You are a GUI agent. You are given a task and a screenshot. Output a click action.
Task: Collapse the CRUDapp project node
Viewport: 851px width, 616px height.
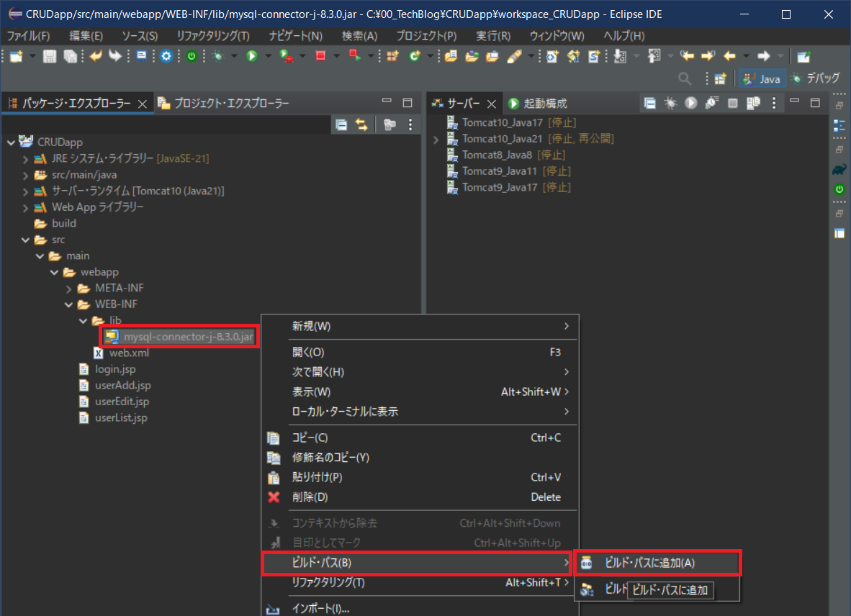[11, 142]
